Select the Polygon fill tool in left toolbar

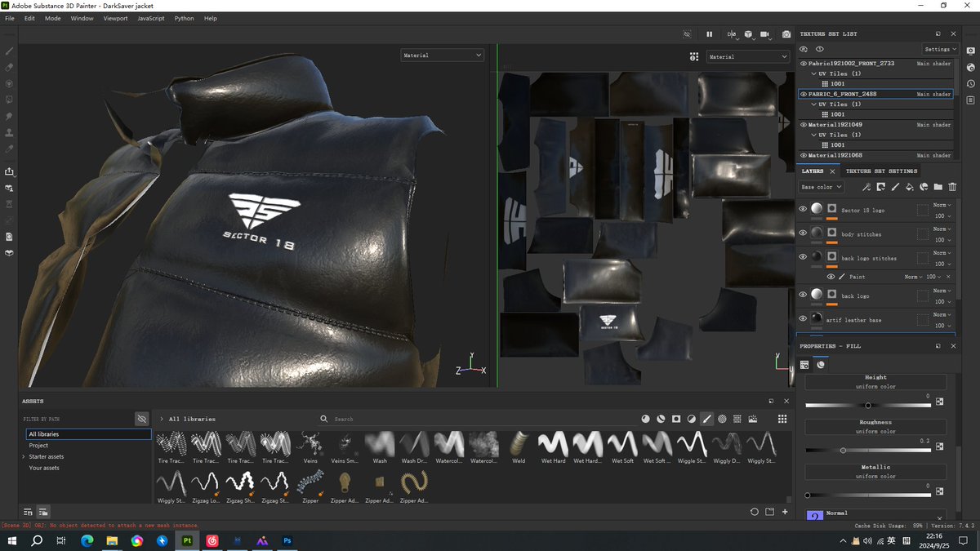tap(10, 100)
